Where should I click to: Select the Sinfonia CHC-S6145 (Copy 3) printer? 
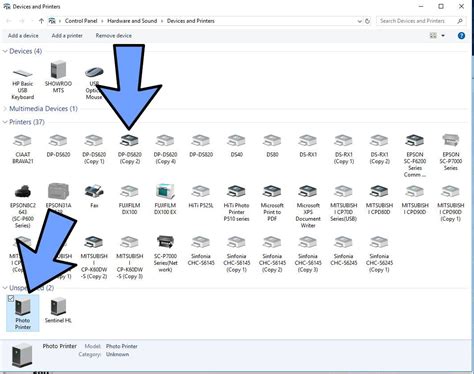point(308,254)
